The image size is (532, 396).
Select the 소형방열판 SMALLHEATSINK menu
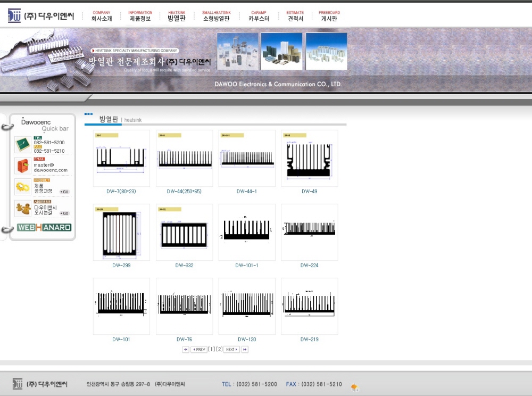point(217,16)
